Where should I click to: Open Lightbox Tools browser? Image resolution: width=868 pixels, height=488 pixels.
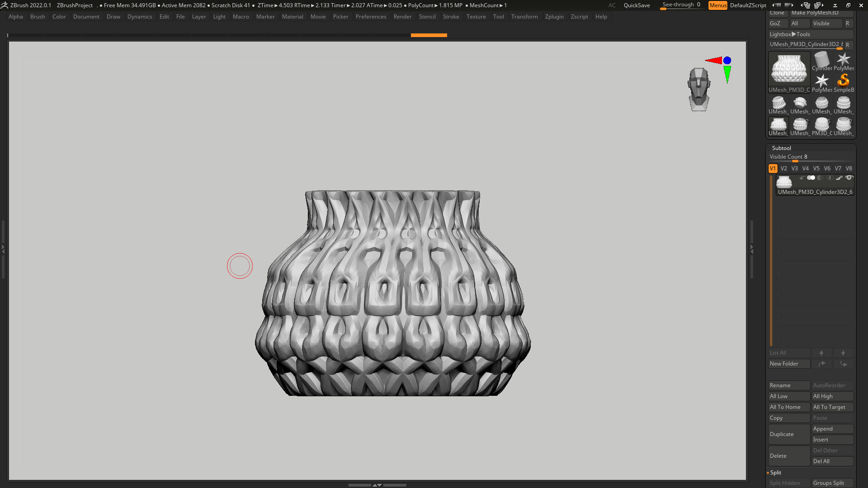pyautogui.click(x=811, y=34)
